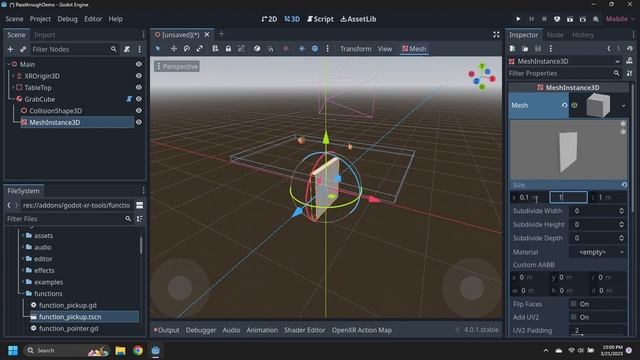
Task: Open viewport toolbar three-dot options
Action: click(327, 49)
